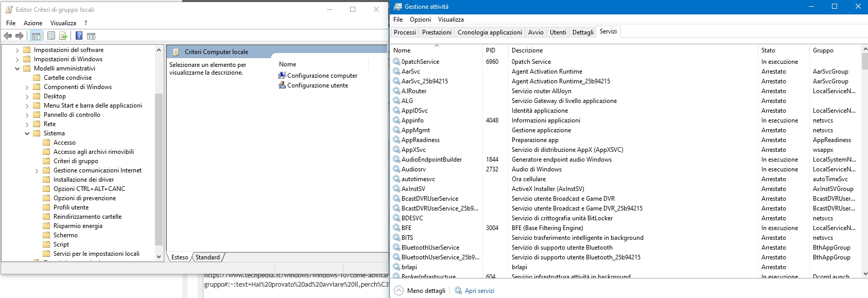Expand the Desktop node in the tree
Viewport: 868px width, 298px height.
point(27,97)
